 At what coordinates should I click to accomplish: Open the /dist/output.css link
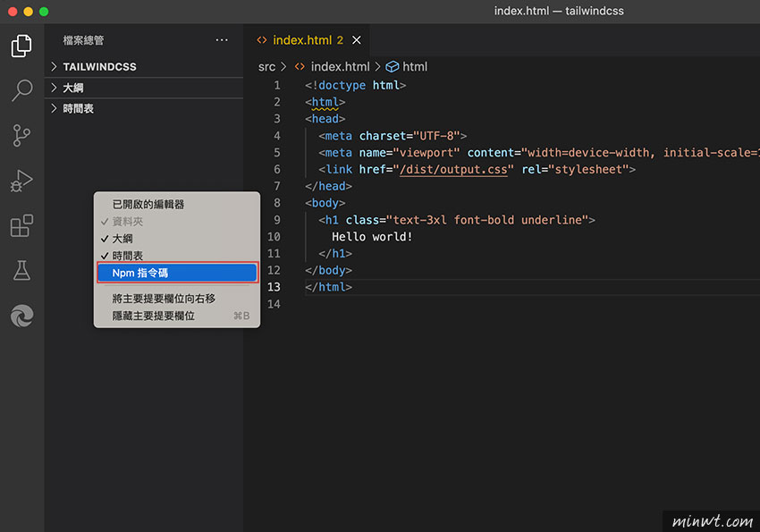pyautogui.click(x=453, y=170)
